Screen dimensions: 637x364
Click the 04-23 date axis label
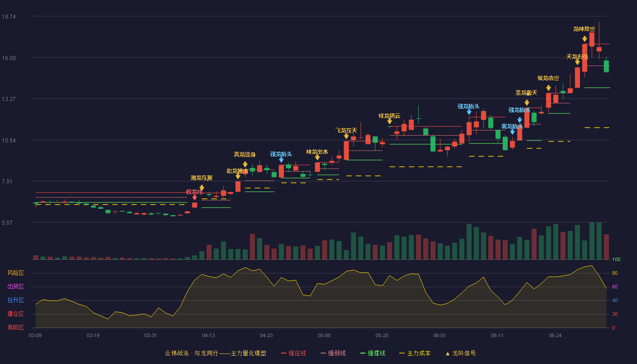click(267, 335)
